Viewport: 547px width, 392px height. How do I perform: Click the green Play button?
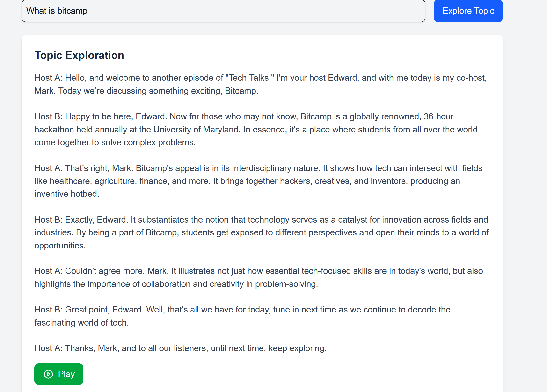(59, 374)
